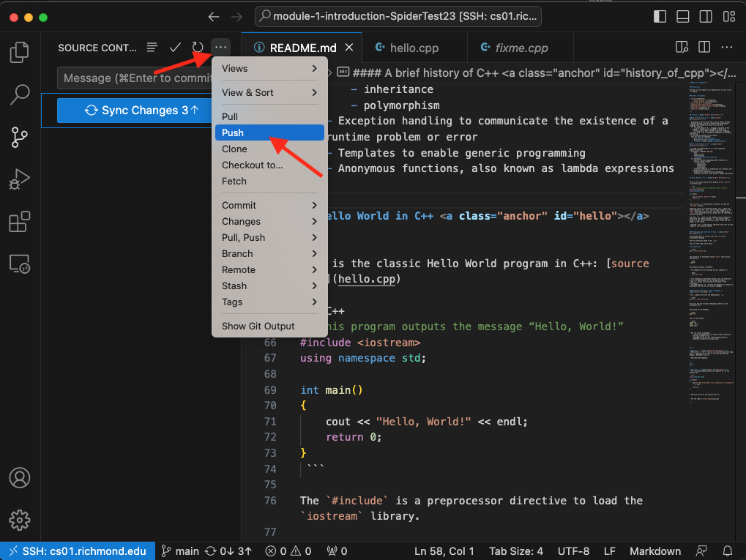
Task: Open editor More Actions ellipsis
Action: pyautogui.click(x=727, y=47)
